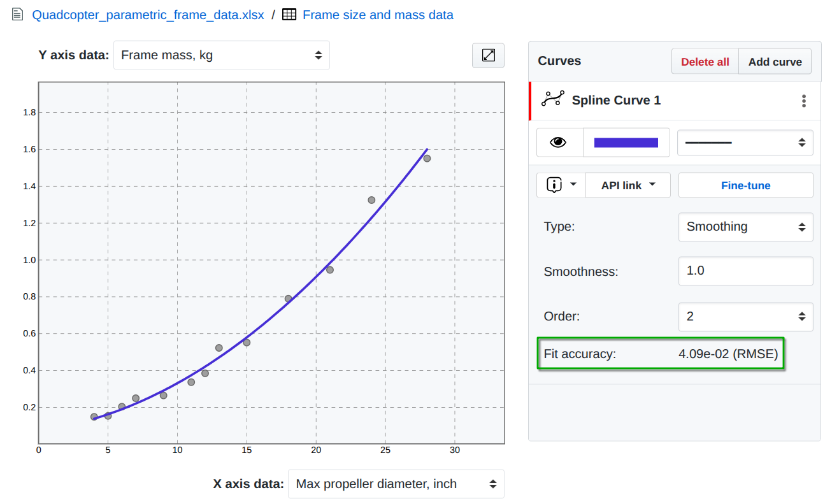Click the spline curve icon
This screenshot has width=839, height=504.
click(552, 99)
